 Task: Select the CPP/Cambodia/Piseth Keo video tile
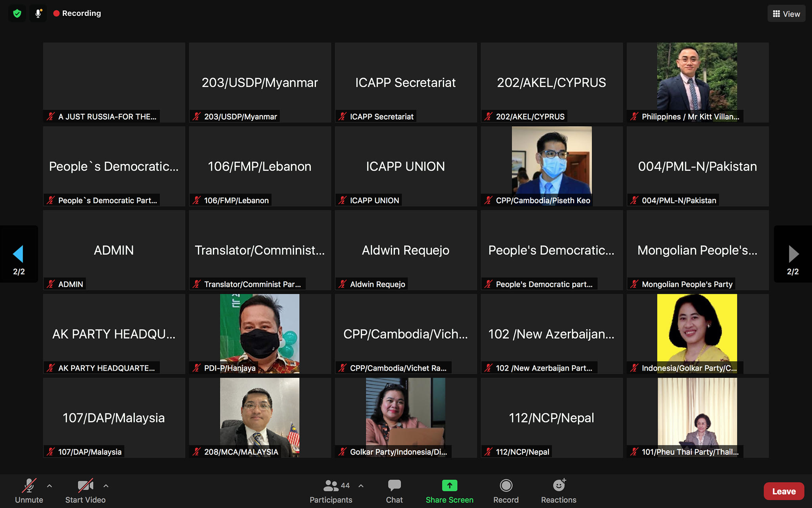(552, 166)
